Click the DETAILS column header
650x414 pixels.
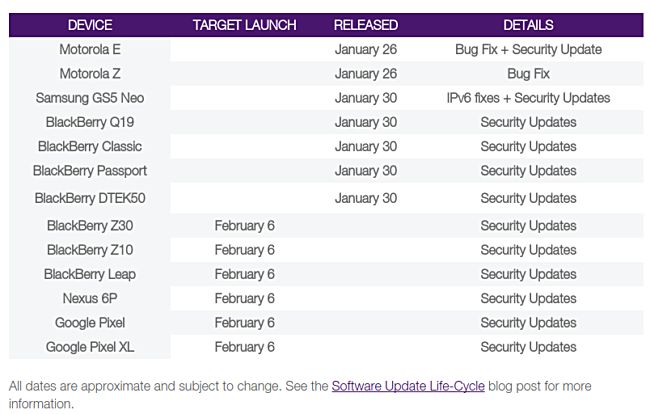point(528,25)
